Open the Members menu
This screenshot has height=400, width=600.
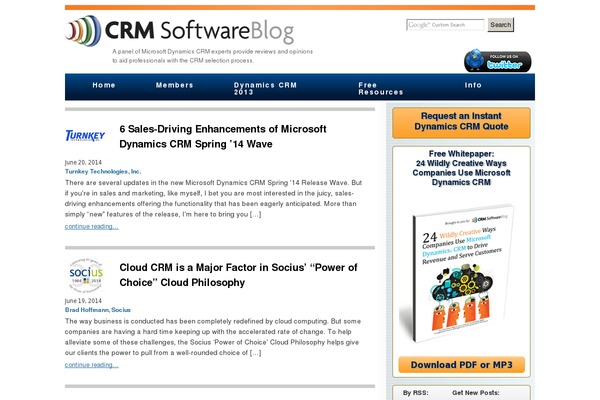click(174, 85)
